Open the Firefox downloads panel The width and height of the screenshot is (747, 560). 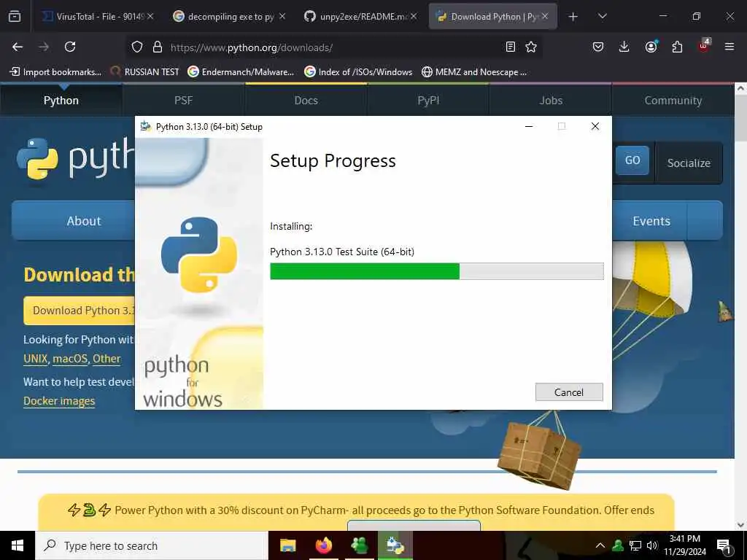click(x=624, y=47)
